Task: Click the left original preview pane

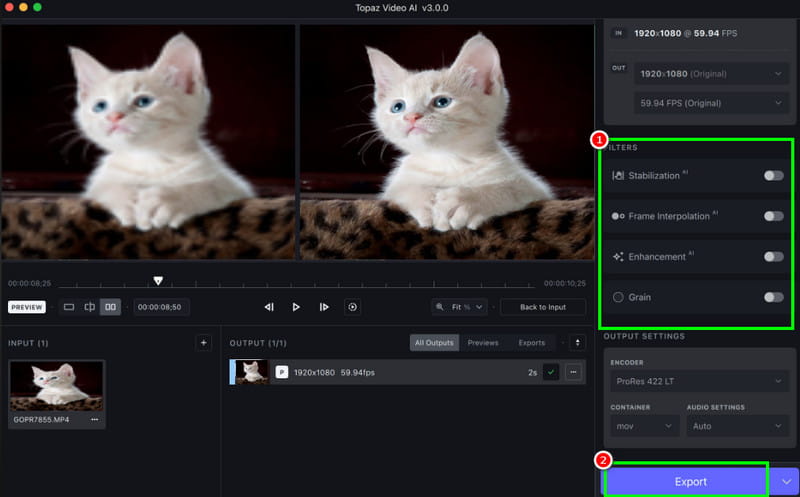Action: pyautogui.click(x=148, y=142)
